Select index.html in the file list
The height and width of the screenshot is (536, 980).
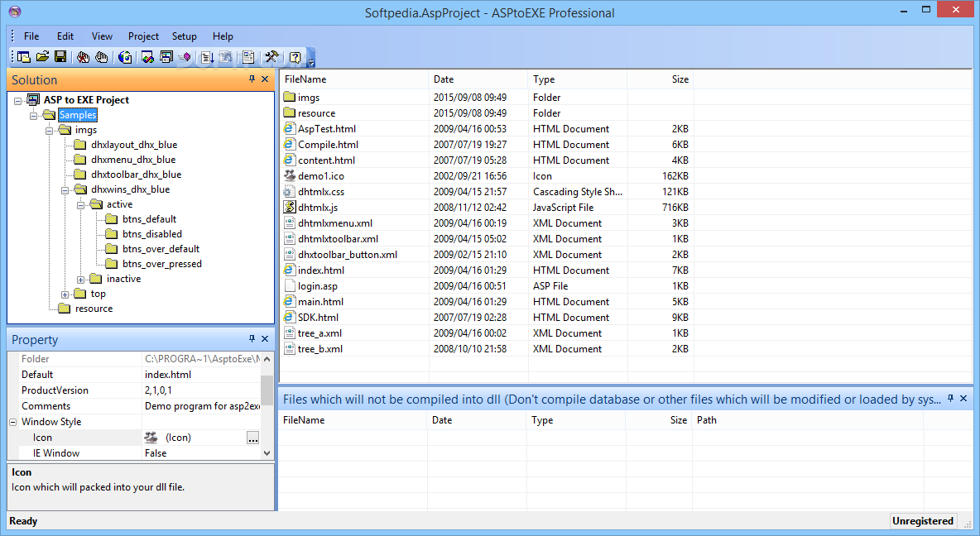tap(321, 270)
